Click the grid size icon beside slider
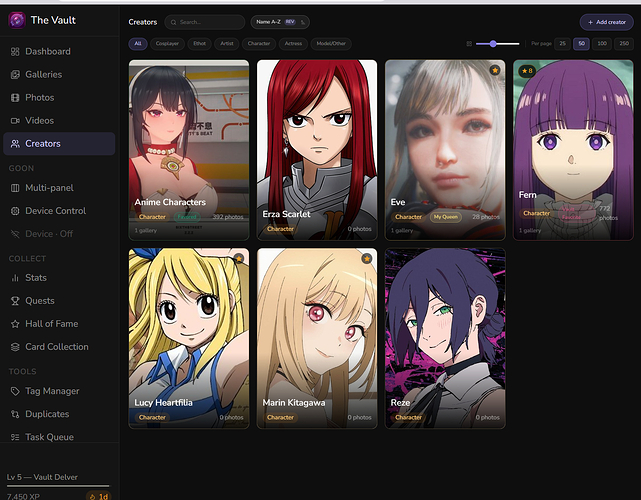Viewport: 641px width, 500px height. point(469,43)
